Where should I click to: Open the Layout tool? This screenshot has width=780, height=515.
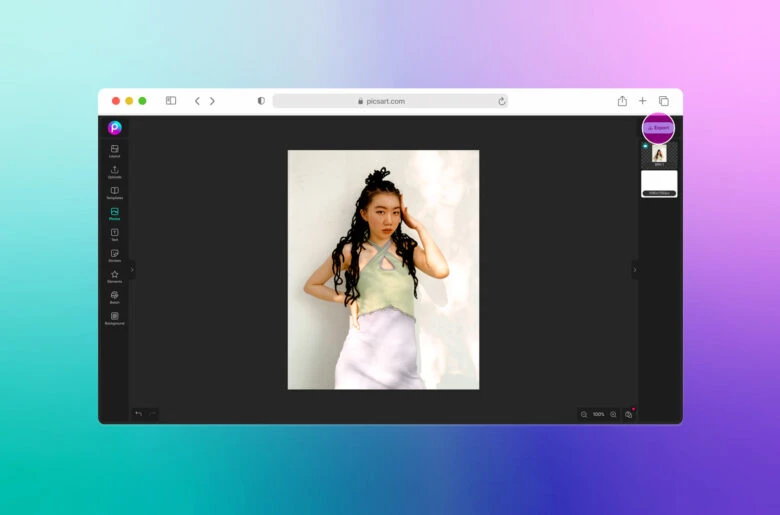tap(114, 151)
